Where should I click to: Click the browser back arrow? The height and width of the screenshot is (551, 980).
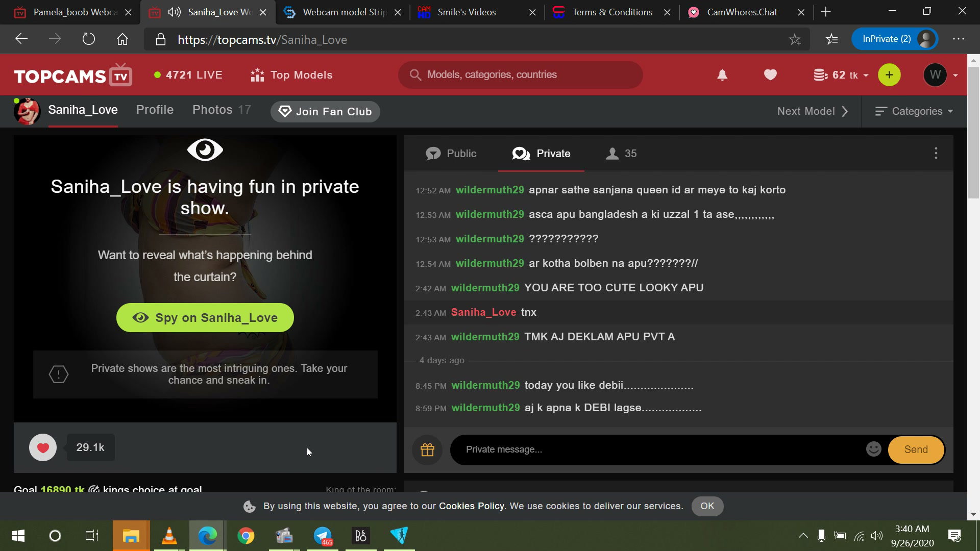click(x=21, y=39)
